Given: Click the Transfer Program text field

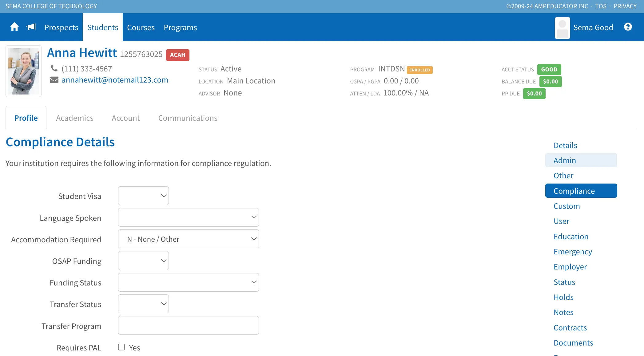Looking at the screenshot, I should point(188,326).
